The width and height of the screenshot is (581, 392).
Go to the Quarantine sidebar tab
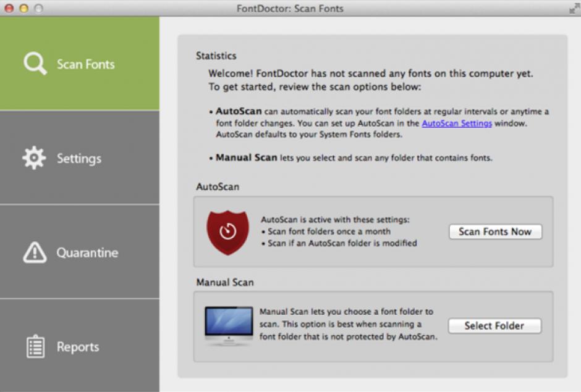[80, 252]
